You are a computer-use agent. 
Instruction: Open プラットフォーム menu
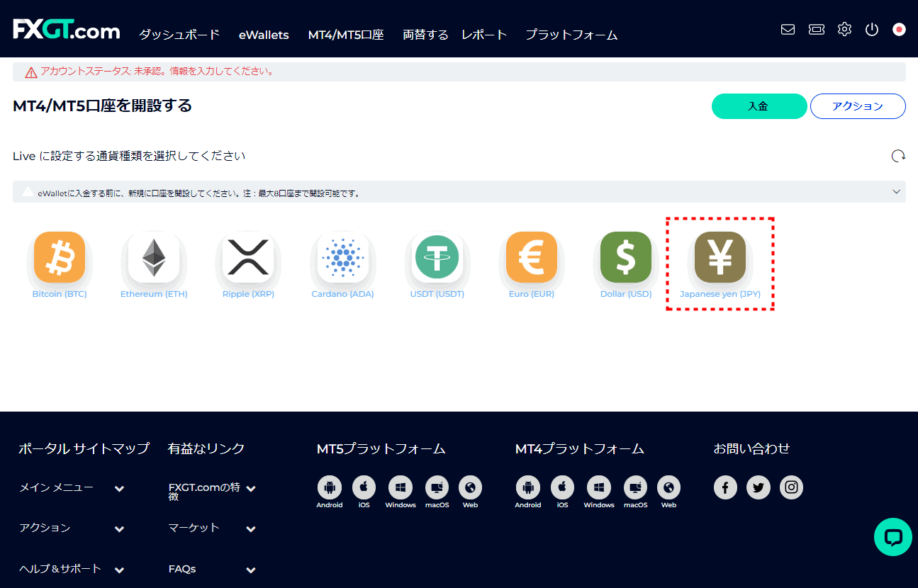pyautogui.click(x=571, y=35)
